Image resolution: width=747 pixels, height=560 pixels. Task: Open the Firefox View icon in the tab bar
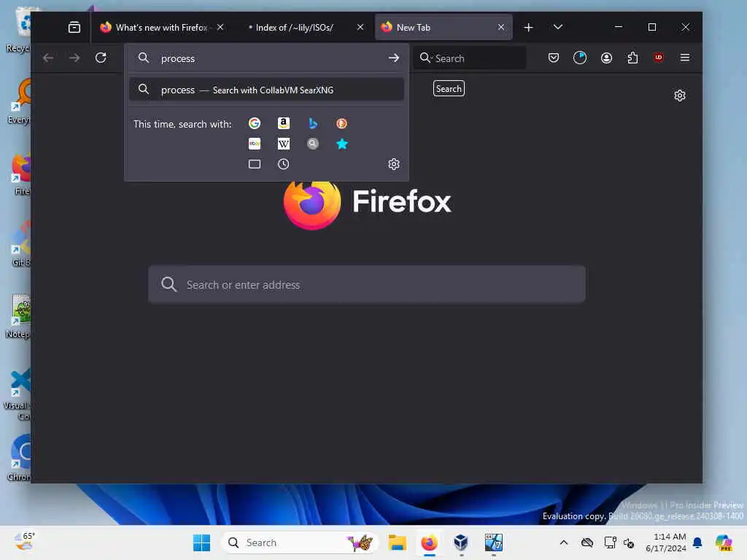(x=74, y=27)
